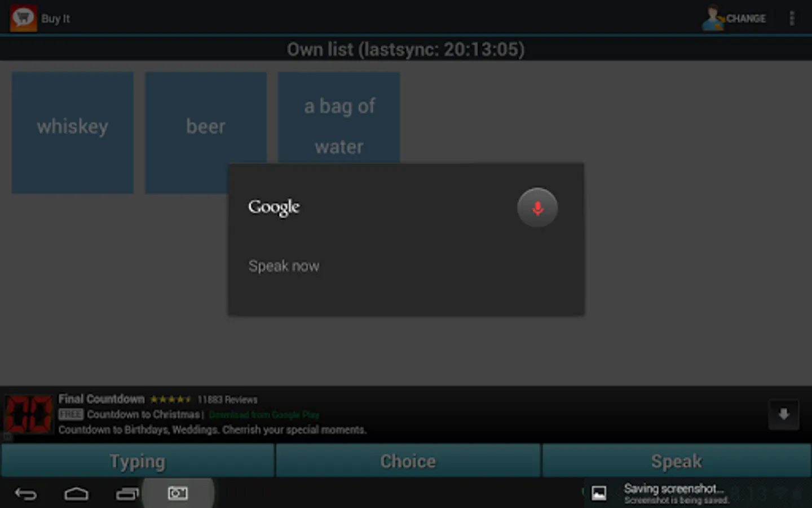Click the Google logo in dialog
Image resolution: width=812 pixels, height=508 pixels.
tap(274, 207)
